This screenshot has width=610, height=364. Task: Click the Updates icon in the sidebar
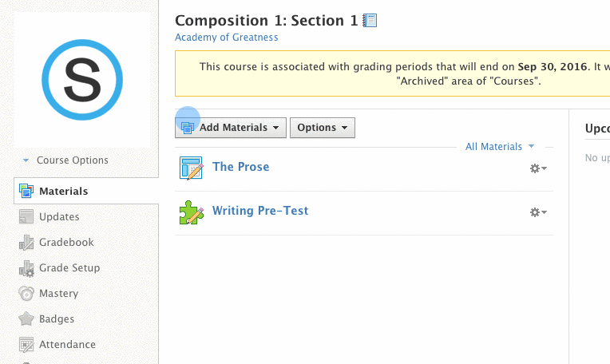tap(26, 216)
